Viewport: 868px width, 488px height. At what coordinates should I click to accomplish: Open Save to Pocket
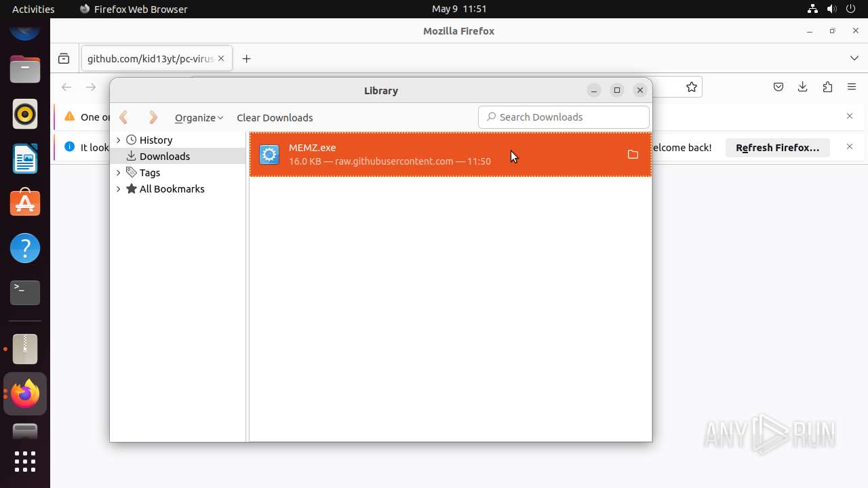click(x=778, y=87)
